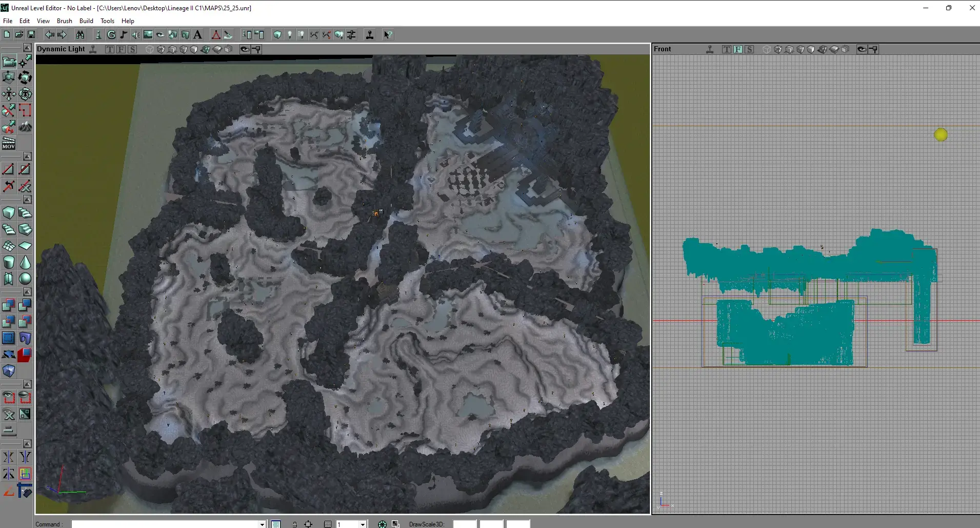Choose the Sphere brush builder
This screenshot has height=528, width=980.
pos(25,279)
